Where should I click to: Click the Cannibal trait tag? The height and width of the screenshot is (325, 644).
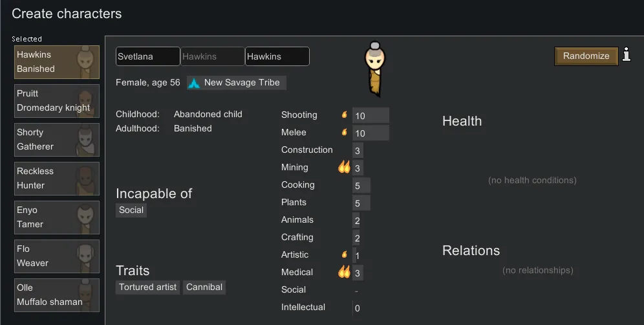point(204,287)
